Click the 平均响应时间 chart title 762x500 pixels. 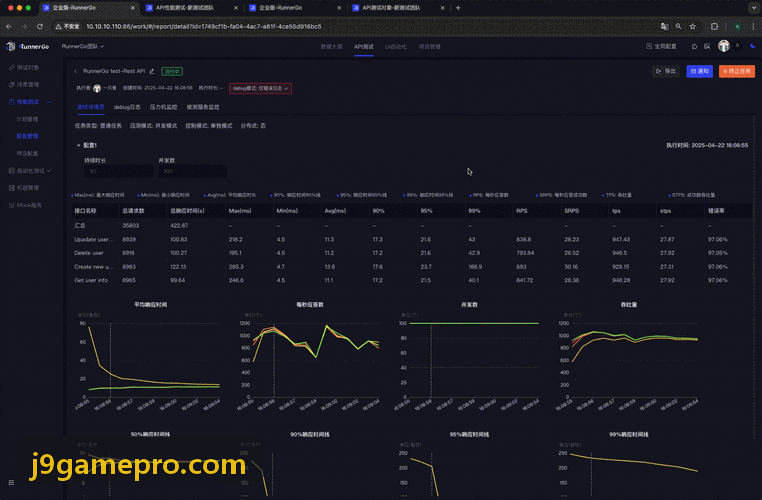[151, 305]
